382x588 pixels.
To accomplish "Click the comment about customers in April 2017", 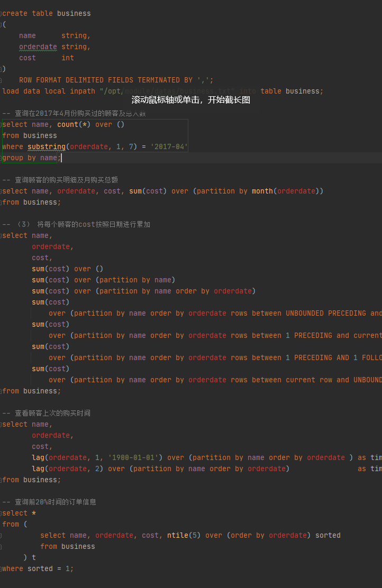I will tap(74, 113).
